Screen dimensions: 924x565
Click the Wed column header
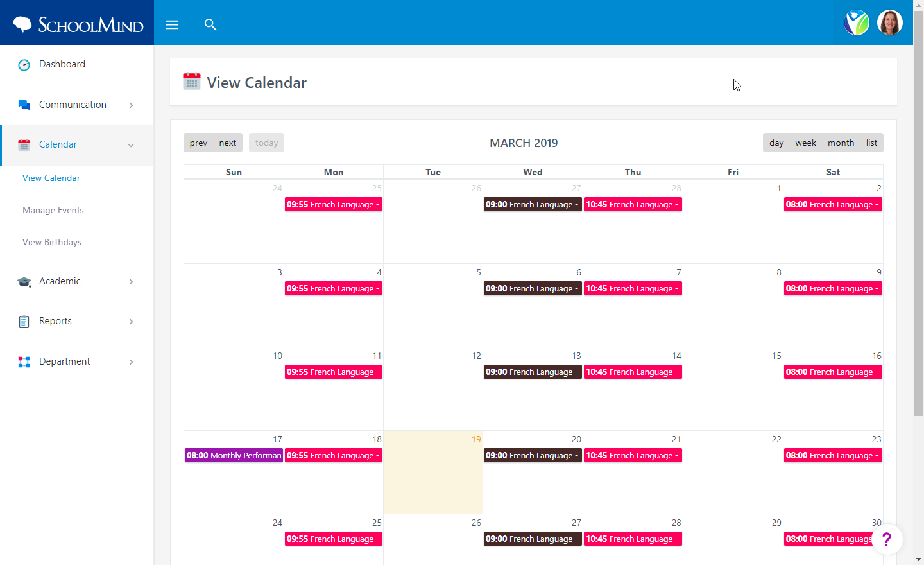coord(533,172)
